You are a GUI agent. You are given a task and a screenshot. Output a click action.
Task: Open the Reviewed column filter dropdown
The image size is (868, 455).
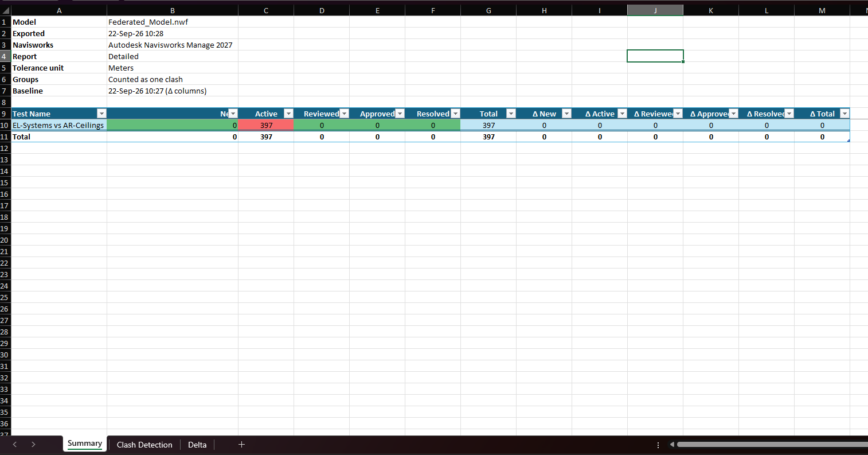point(344,114)
